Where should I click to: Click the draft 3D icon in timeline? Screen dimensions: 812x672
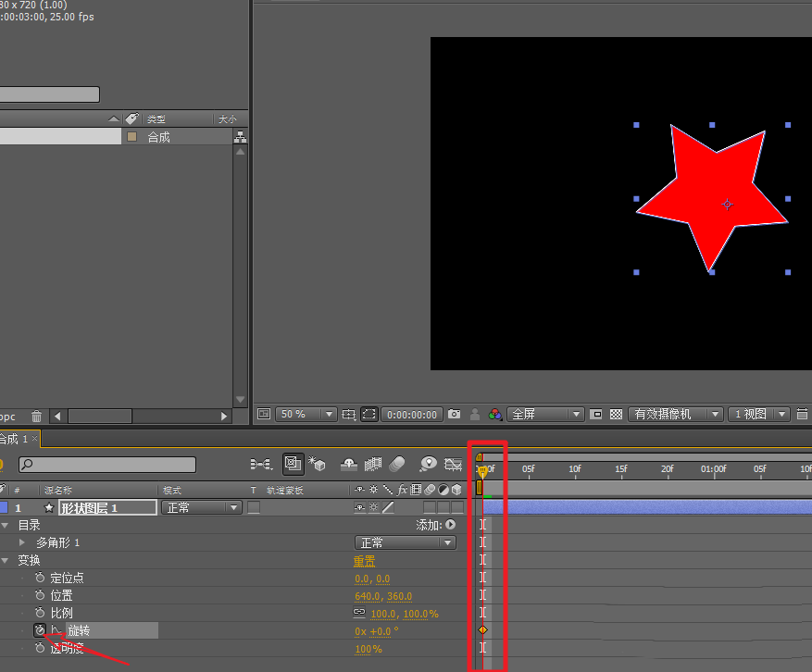tap(318, 463)
